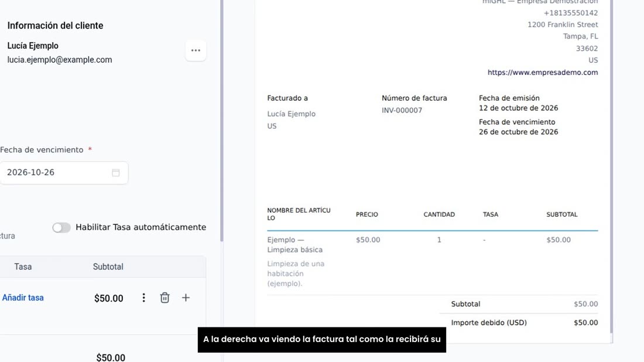Click the TASA column header in invoice
Image resolution: width=644 pixels, height=362 pixels.
click(491, 214)
